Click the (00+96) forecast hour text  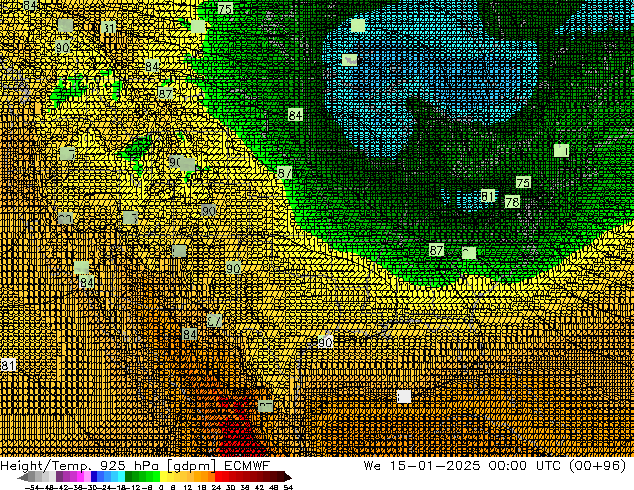(597, 466)
